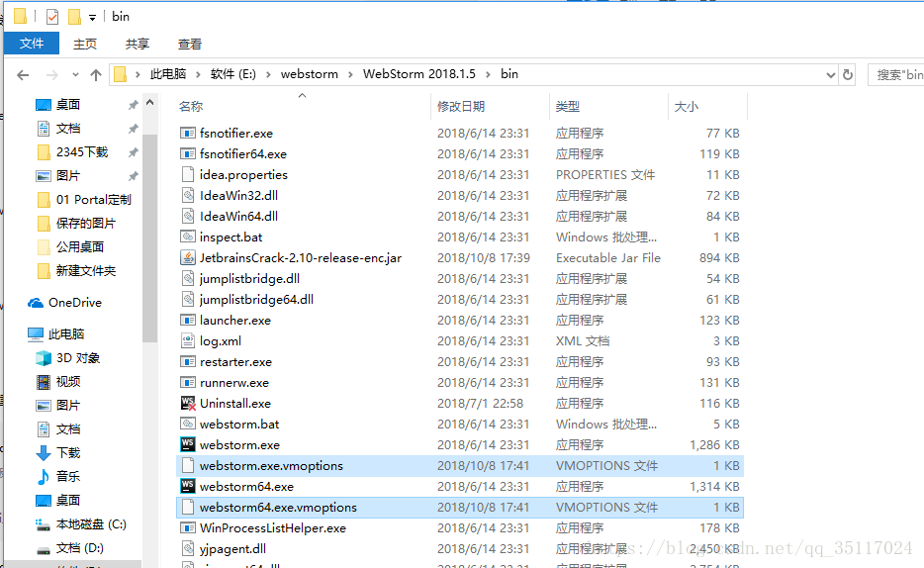Select webstorm.bat file icon
The image size is (924, 568).
pyautogui.click(x=187, y=424)
